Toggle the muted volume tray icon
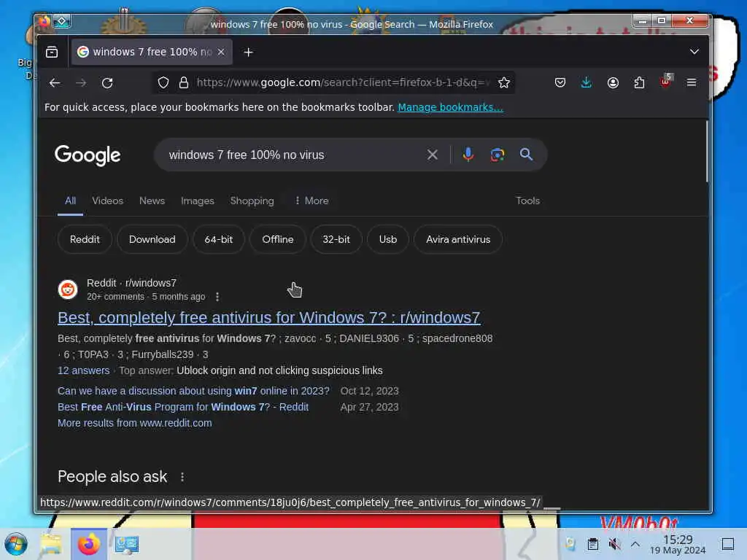Viewport: 747px width, 560px height. [x=614, y=544]
